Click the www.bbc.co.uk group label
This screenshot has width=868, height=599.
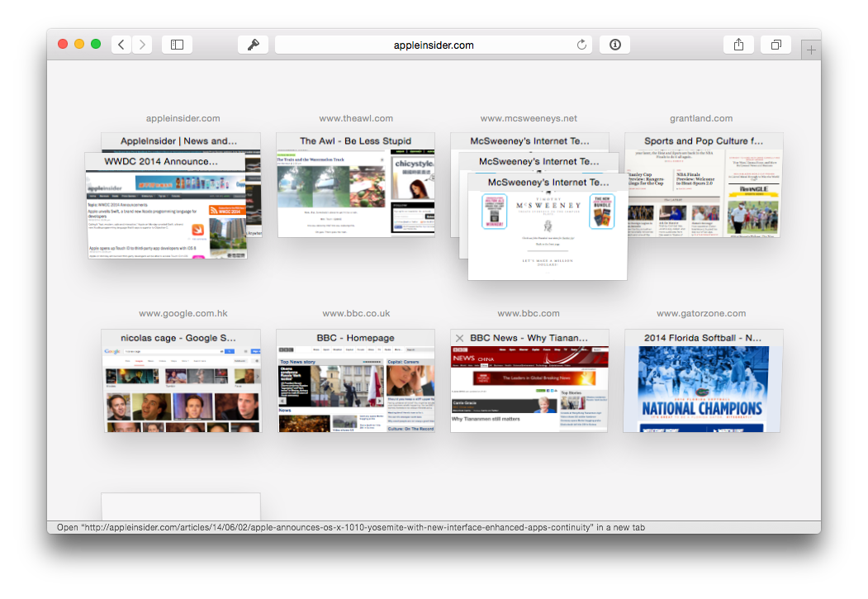click(x=356, y=313)
